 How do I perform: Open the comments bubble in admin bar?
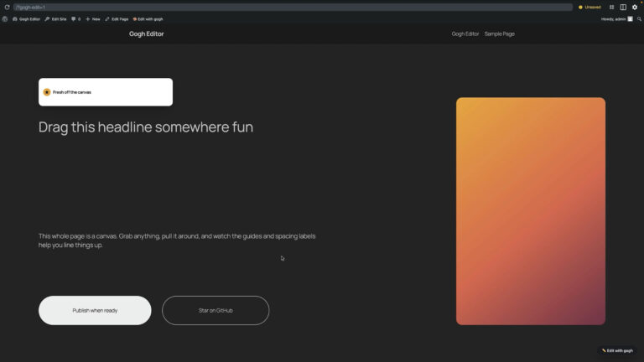click(76, 19)
